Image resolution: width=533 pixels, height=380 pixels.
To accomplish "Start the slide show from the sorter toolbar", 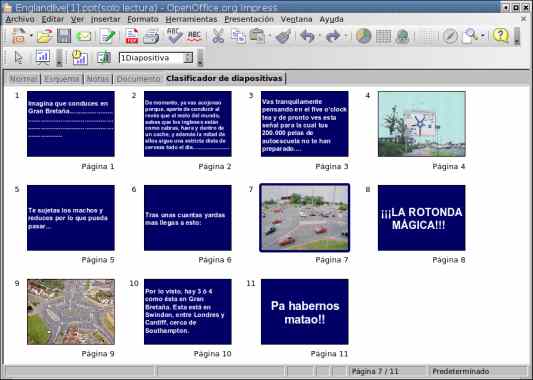I will click(x=43, y=57).
